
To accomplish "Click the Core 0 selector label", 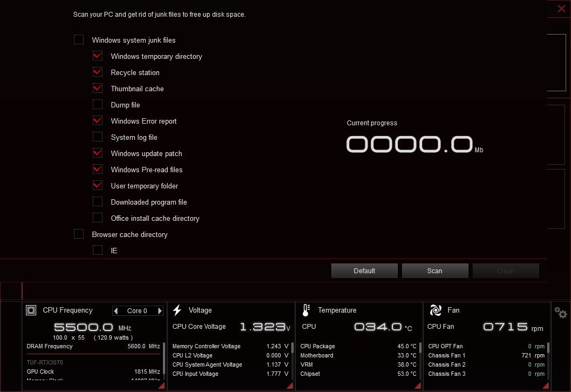I will click(x=137, y=311).
